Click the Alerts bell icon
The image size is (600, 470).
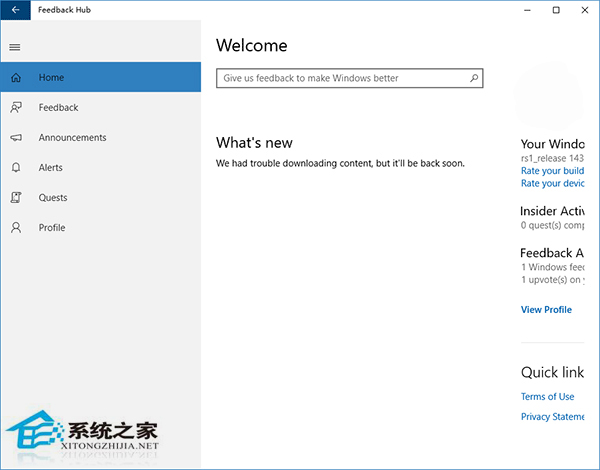[16, 167]
